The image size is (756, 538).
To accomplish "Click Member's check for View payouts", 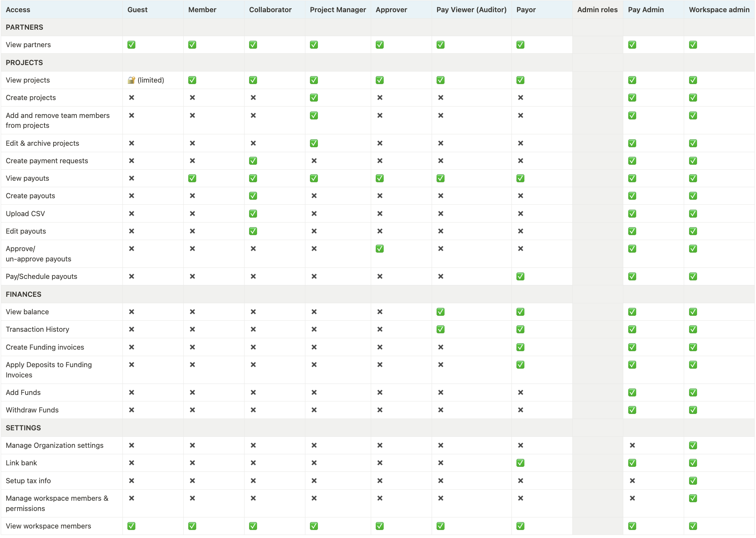I will point(192,178).
